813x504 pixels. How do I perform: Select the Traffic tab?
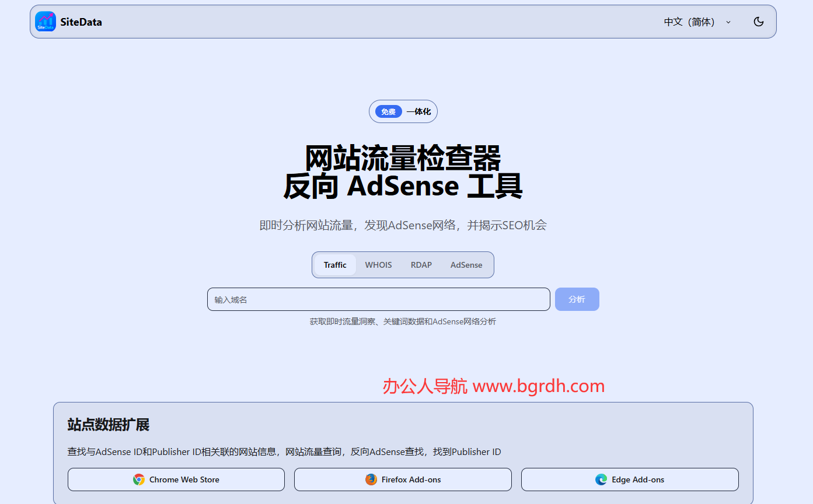coord(335,265)
